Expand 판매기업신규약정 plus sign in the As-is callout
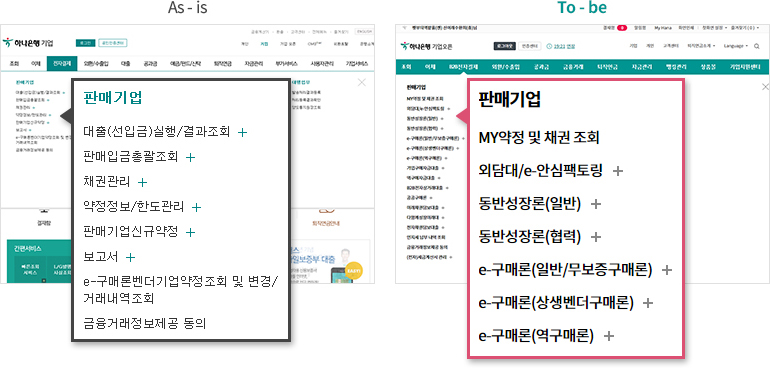 click(191, 232)
